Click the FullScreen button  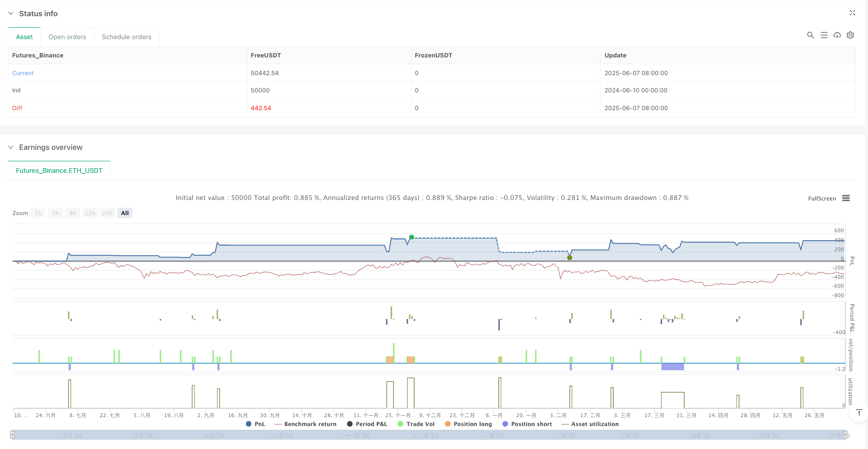pyautogui.click(x=821, y=198)
